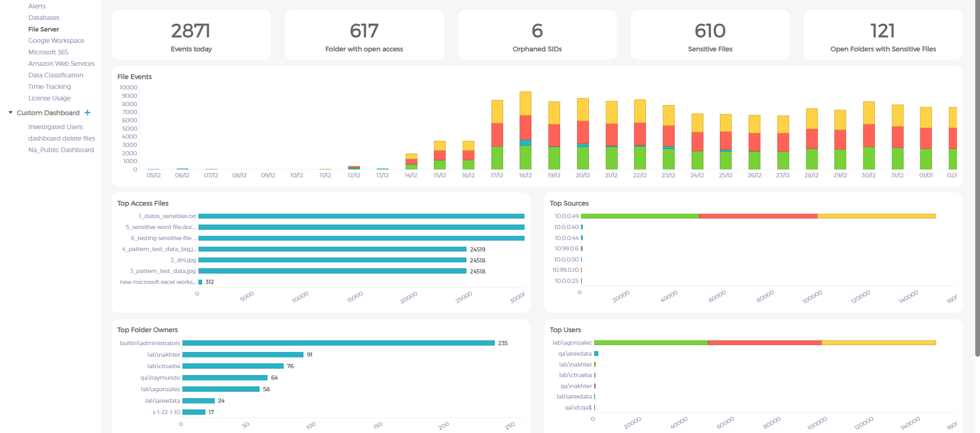980x433 pixels.
Task: Open Microsoft 365 section
Action: click(48, 52)
